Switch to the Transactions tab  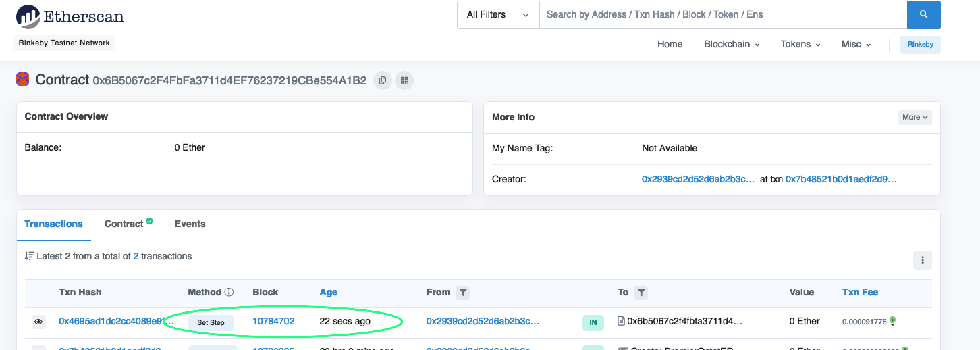tap(53, 224)
